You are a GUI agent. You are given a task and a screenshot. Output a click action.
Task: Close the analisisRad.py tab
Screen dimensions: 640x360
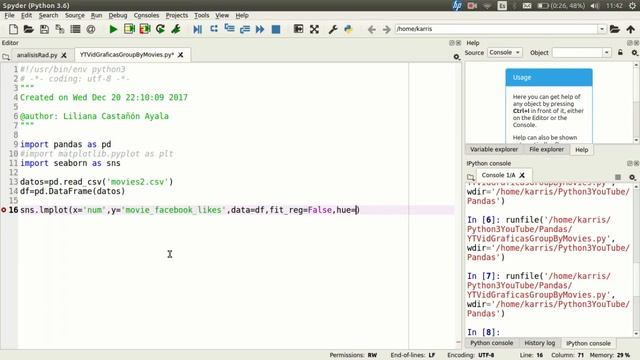click(64, 55)
